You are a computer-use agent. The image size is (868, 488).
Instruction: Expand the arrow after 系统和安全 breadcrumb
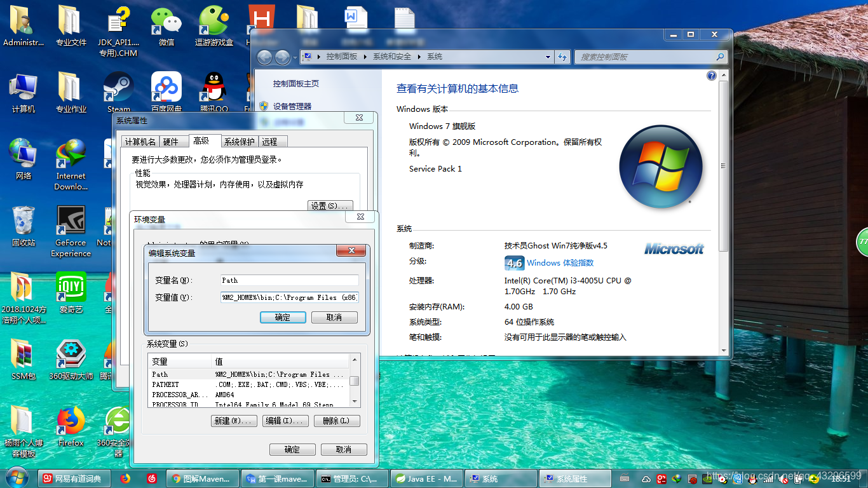(x=419, y=57)
